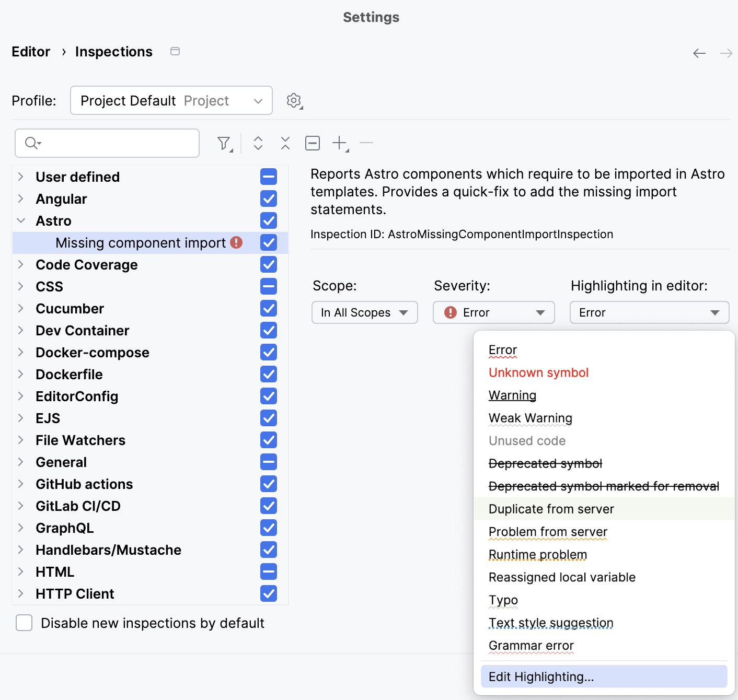Collapse the Astro tree group
Viewport: 738px width, 700px height.
(21, 221)
